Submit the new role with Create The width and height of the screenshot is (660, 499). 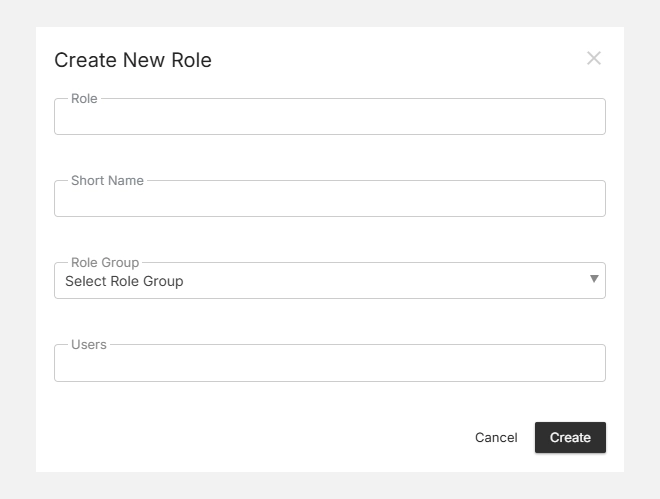(x=570, y=437)
